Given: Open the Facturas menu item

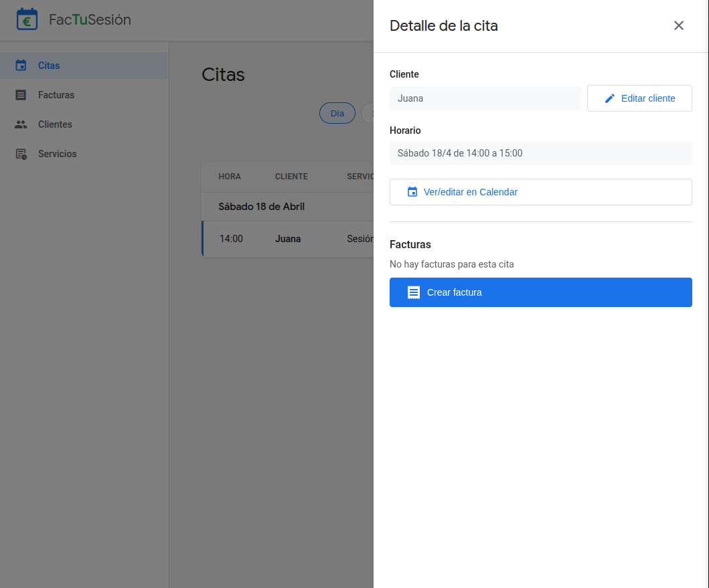Looking at the screenshot, I should (x=56, y=95).
